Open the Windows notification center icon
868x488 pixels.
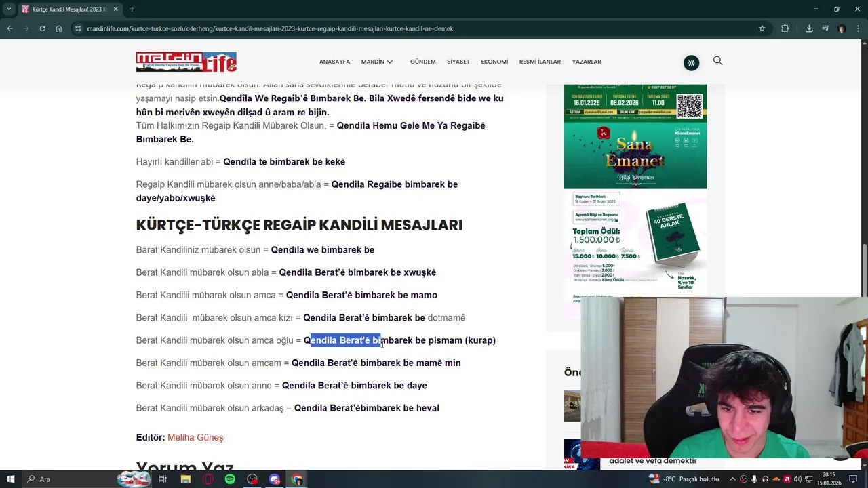[853, 479]
